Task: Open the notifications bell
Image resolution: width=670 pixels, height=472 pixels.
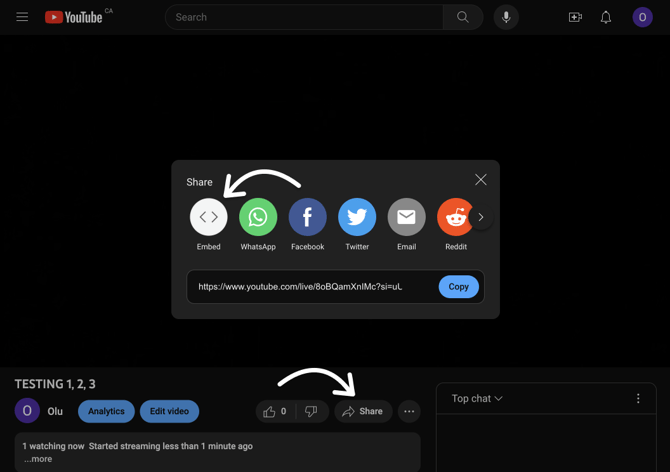Action: (605, 17)
